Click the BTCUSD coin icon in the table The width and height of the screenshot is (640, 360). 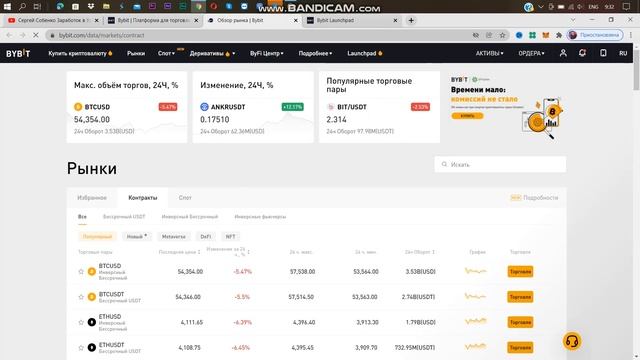[91, 271]
